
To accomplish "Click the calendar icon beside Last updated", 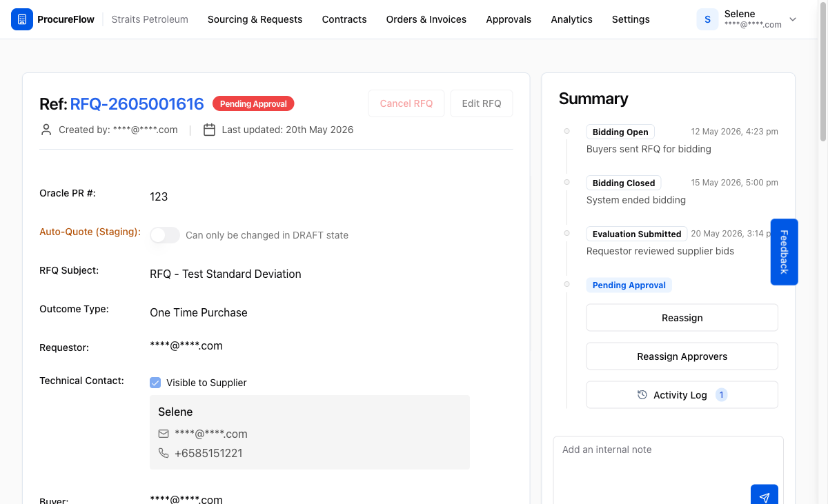I will pos(209,130).
